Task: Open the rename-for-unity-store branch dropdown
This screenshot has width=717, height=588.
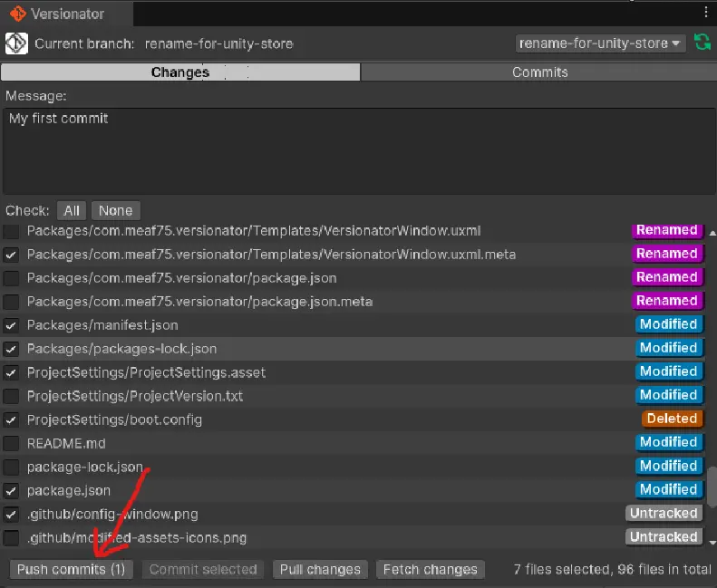Action: 600,43
